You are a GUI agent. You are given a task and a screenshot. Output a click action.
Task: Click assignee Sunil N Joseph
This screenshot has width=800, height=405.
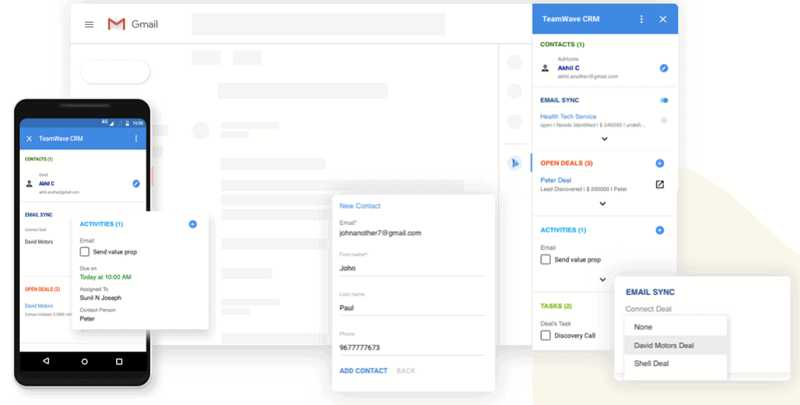[101, 298]
